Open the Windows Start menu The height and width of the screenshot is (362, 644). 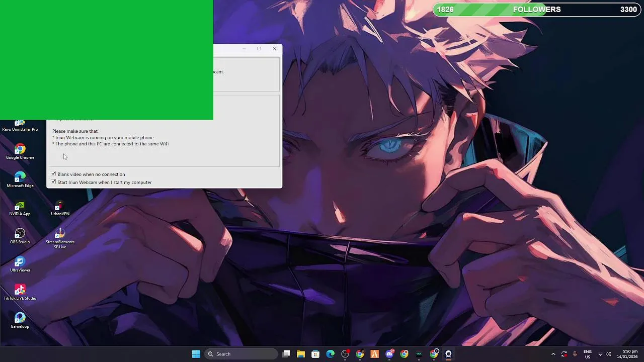point(196,354)
